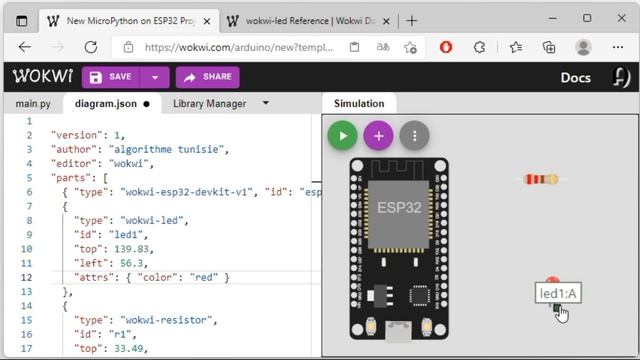Save the project
Screen dimensions: 640x360
coord(111,77)
